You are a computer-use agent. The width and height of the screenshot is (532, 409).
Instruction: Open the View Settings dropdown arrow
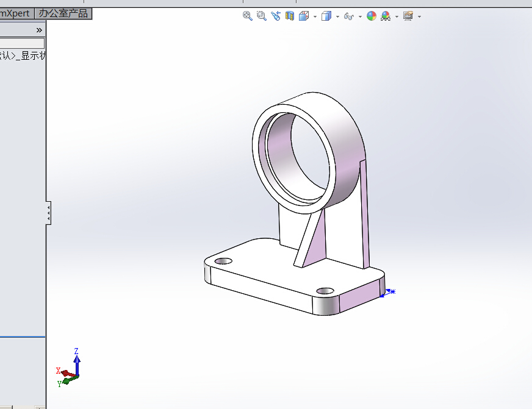pyautogui.click(x=419, y=16)
